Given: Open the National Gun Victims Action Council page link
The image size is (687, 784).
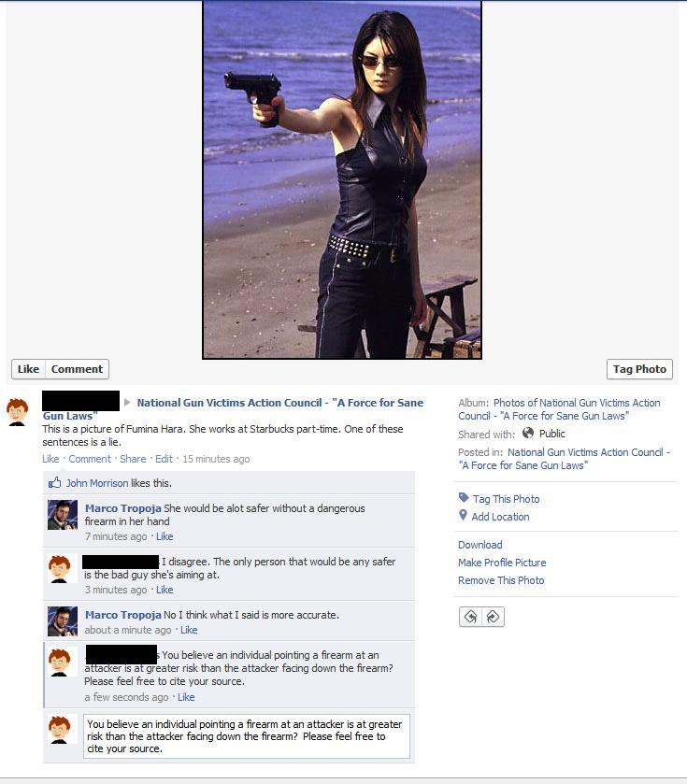Looking at the screenshot, I should pos(233,409).
